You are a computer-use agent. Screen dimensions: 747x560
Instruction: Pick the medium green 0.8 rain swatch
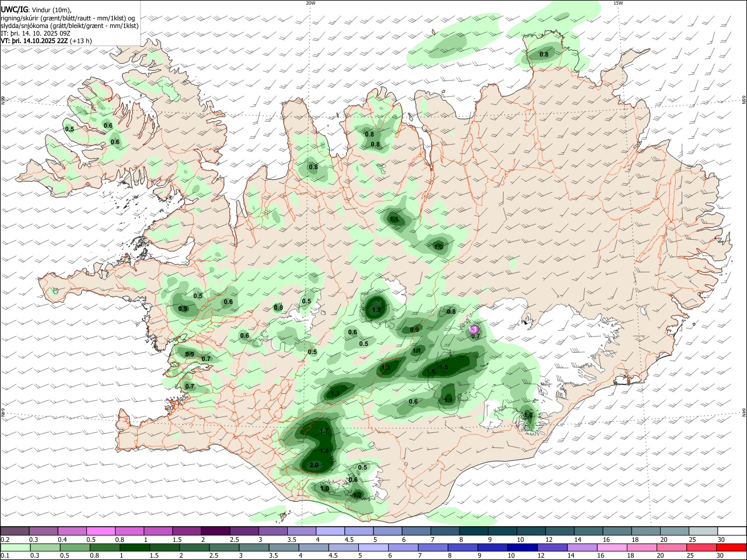point(104,548)
